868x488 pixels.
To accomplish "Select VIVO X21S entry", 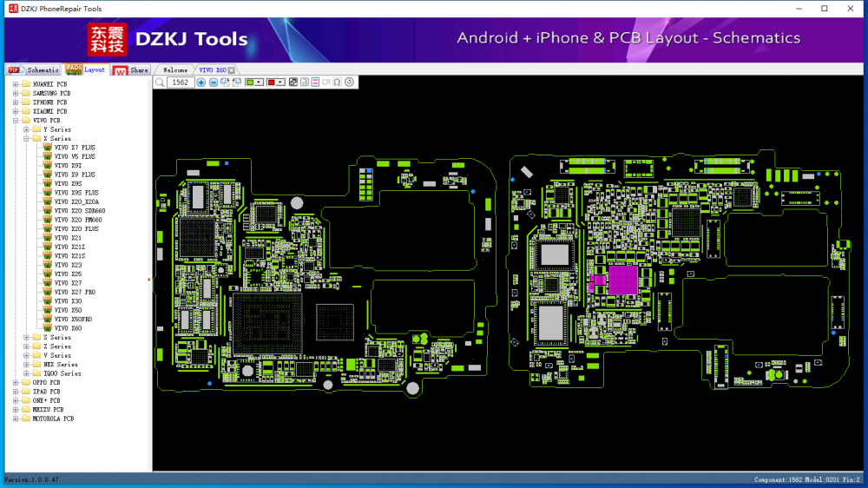I will pyautogui.click(x=69, y=256).
